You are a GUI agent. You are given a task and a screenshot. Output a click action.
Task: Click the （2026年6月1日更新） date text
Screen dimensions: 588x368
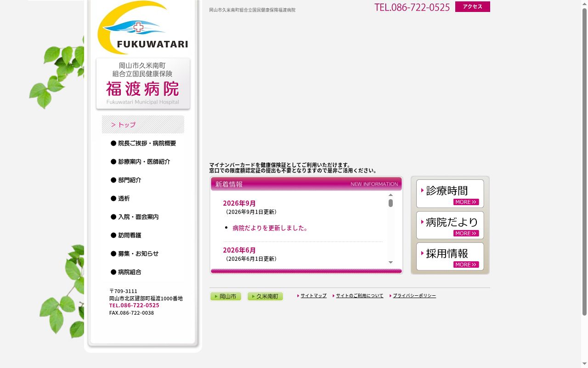(x=251, y=259)
